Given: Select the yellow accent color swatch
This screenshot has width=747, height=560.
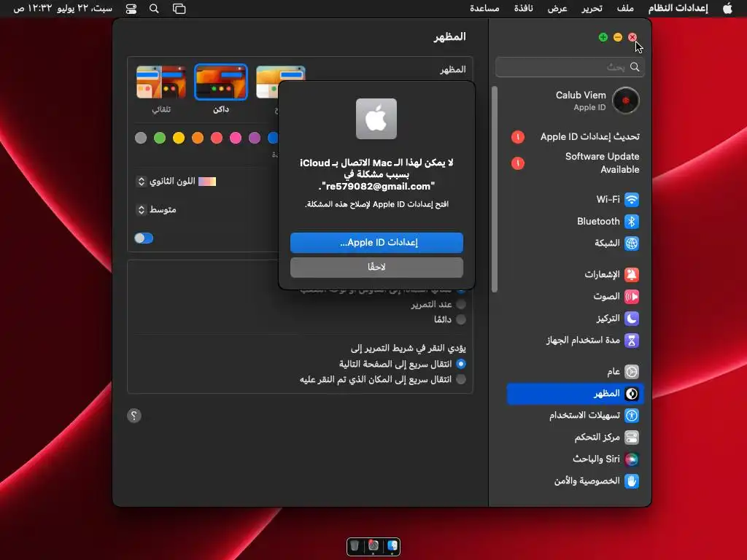Looking at the screenshot, I should [x=179, y=138].
